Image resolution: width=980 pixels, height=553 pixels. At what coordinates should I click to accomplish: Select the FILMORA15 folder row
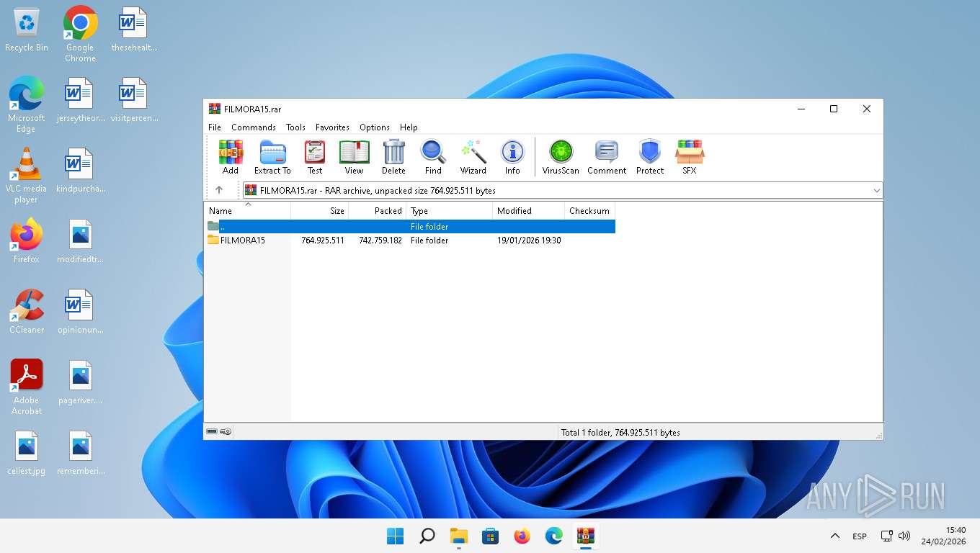coord(411,240)
